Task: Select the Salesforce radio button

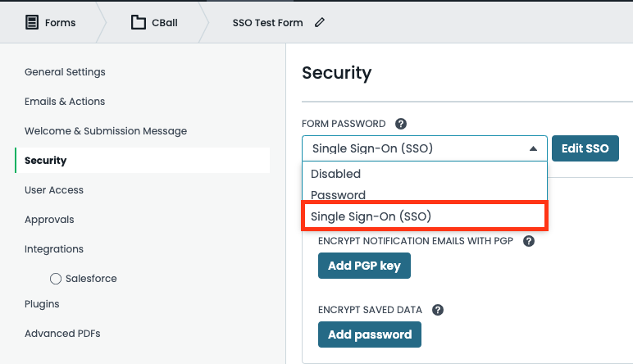Action: [x=56, y=279]
